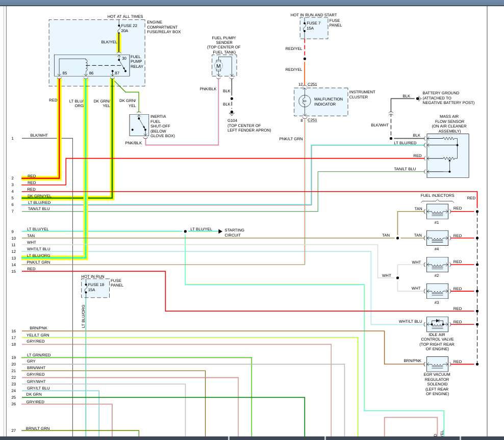This screenshot has width=504, height=440.
Task: Click the fuel pump motor symbol
Action: [x=218, y=66]
